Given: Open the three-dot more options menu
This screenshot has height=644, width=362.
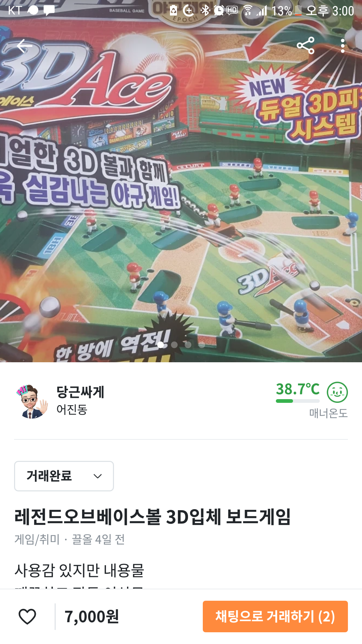Looking at the screenshot, I should tap(343, 46).
